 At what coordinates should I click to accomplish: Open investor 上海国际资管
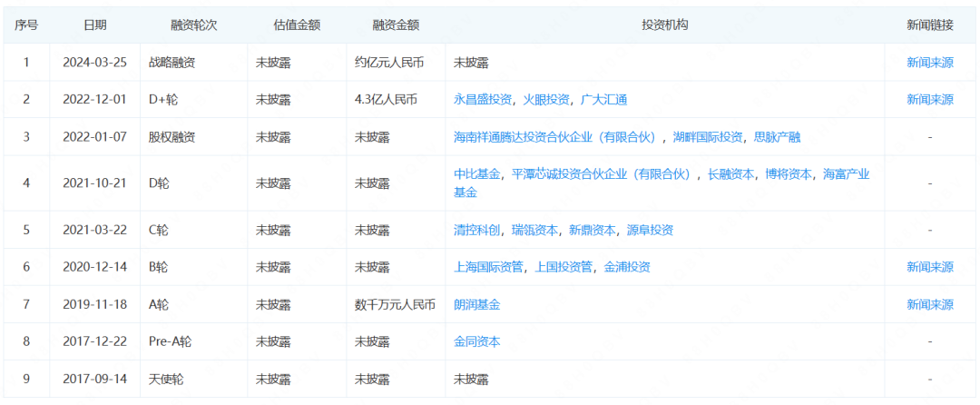[x=489, y=267]
